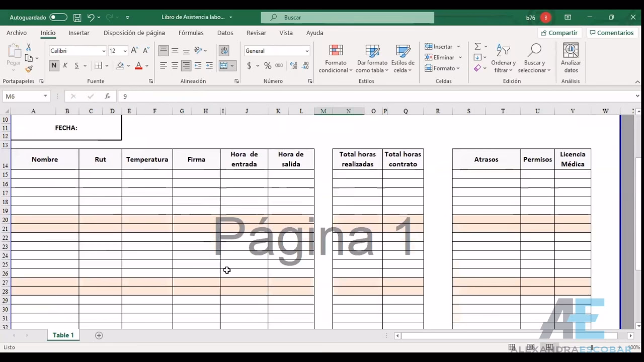Click the percent style icon
The width and height of the screenshot is (644, 362).
coord(268,66)
